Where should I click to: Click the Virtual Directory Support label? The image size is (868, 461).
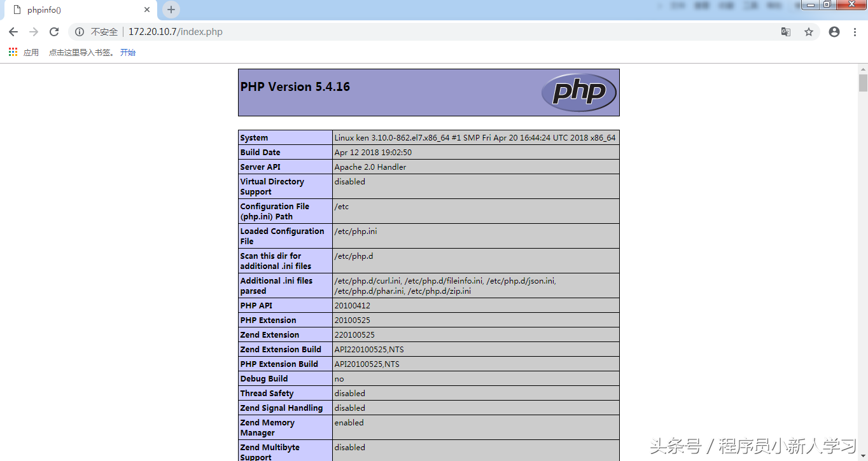pyautogui.click(x=272, y=187)
